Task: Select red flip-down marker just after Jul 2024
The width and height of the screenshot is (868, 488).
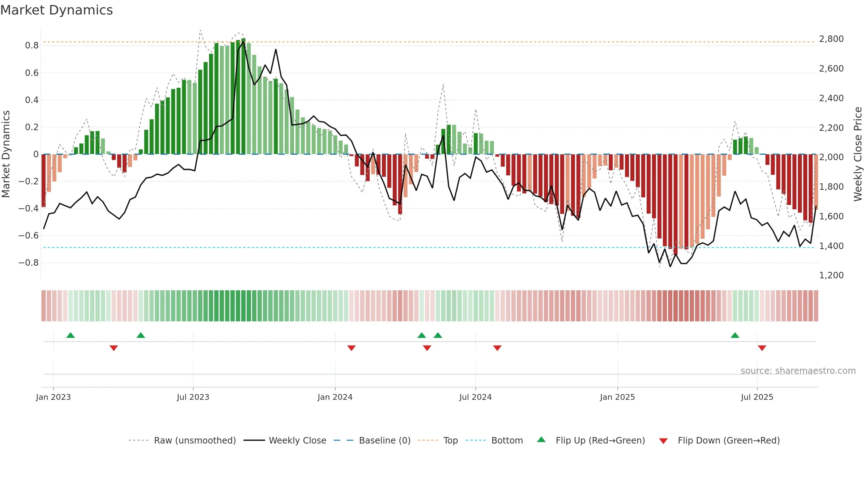Action: 497,348
